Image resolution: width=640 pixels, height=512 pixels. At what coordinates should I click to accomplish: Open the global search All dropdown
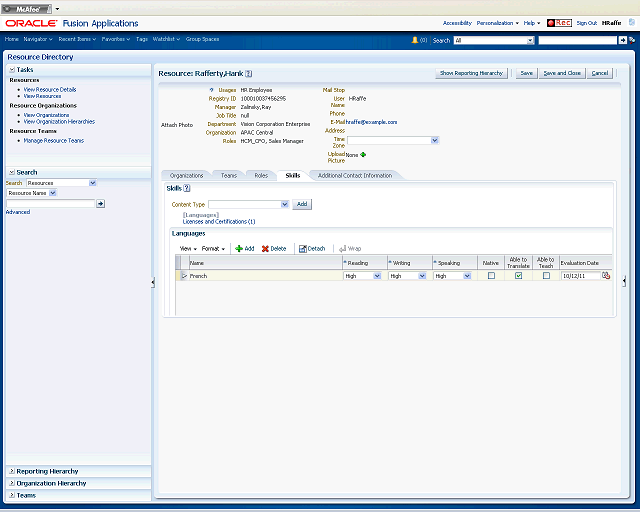(x=530, y=40)
